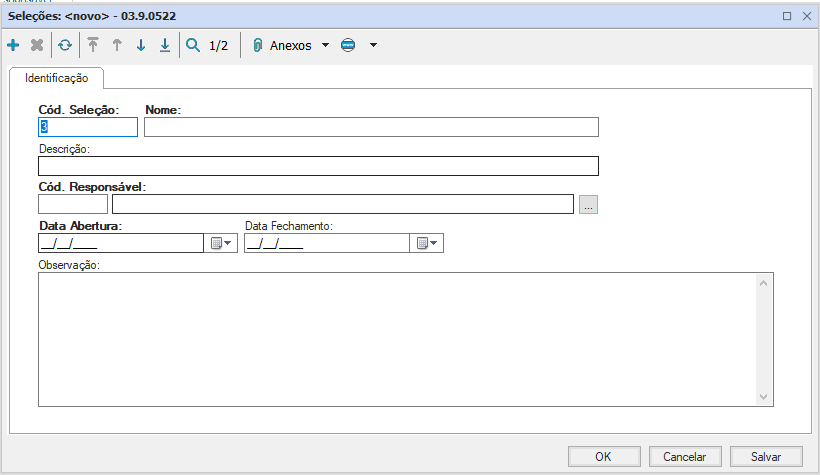820x475 pixels.
Task: Expand the last toolbar dropdown arrow
Action: (373, 46)
